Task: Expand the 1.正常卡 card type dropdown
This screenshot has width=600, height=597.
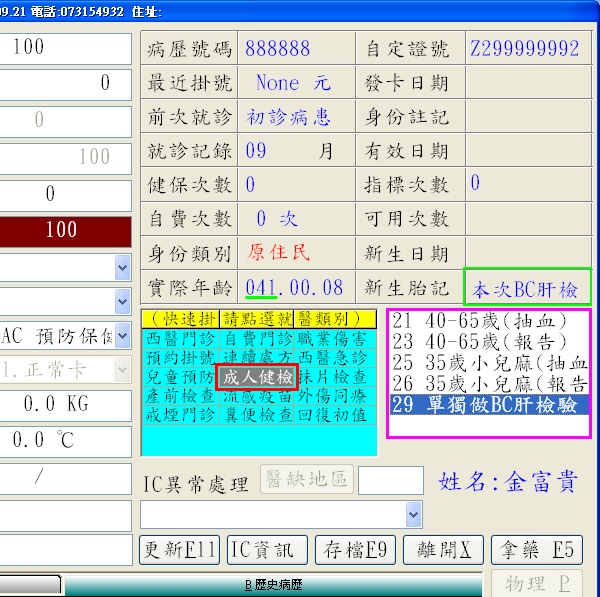Action: tap(122, 372)
